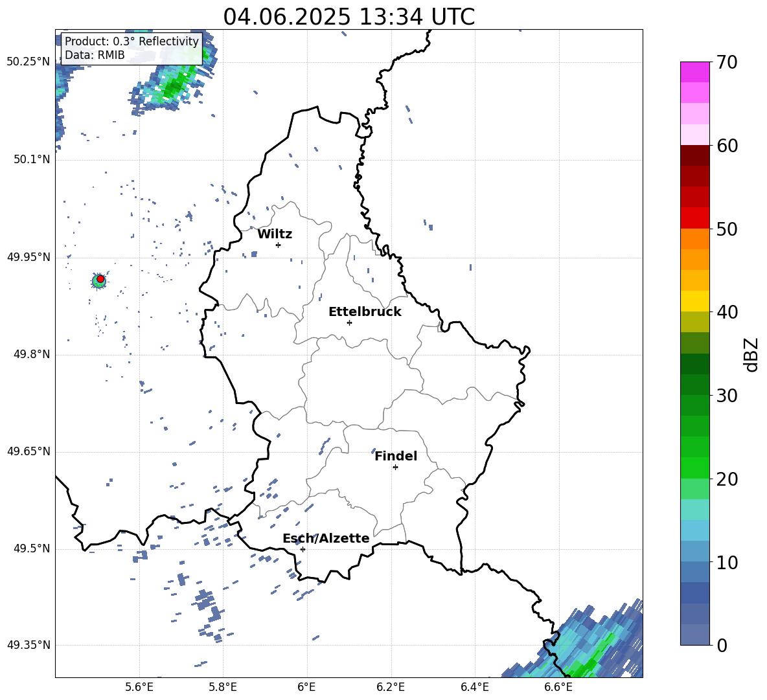Select the Esch/Alzette city label
Image resolution: width=767 pixels, height=700 pixels.
326,538
